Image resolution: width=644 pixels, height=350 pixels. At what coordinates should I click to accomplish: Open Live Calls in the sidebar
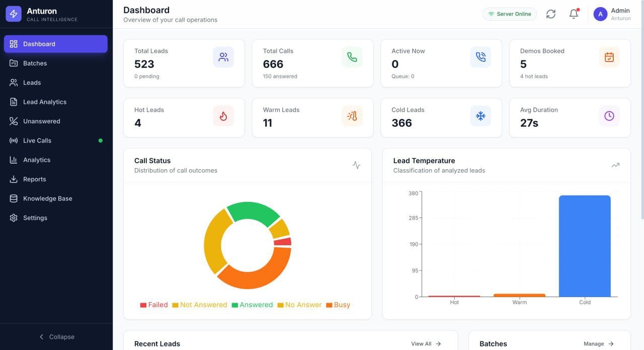point(37,141)
